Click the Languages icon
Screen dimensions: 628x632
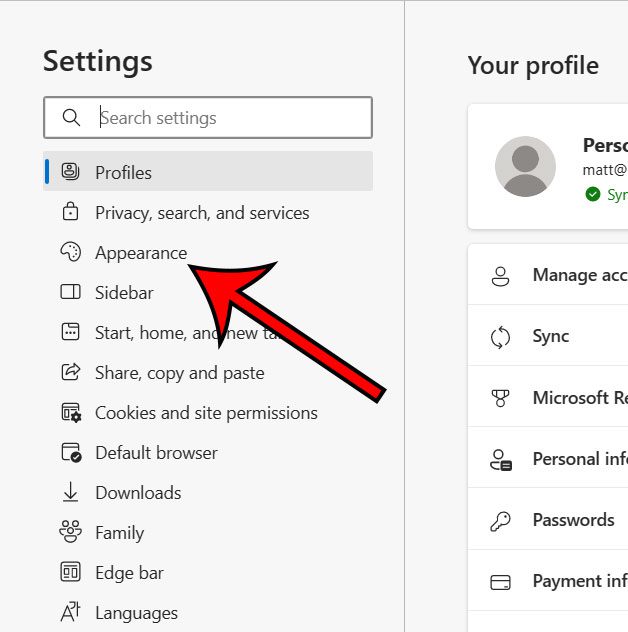coord(70,612)
